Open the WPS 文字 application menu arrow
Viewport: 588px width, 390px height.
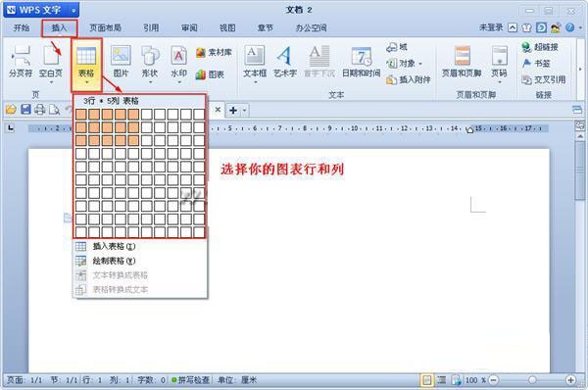click(x=73, y=11)
